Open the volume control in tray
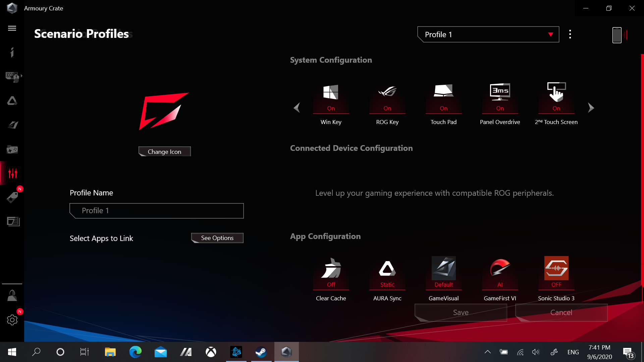This screenshot has height=362, width=644. click(x=536, y=352)
